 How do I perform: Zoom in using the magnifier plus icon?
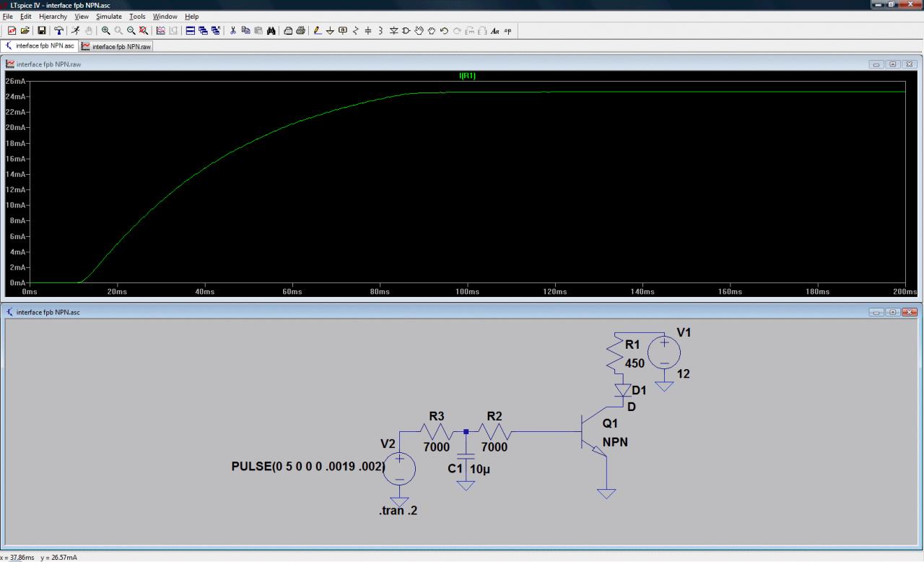click(106, 30)
